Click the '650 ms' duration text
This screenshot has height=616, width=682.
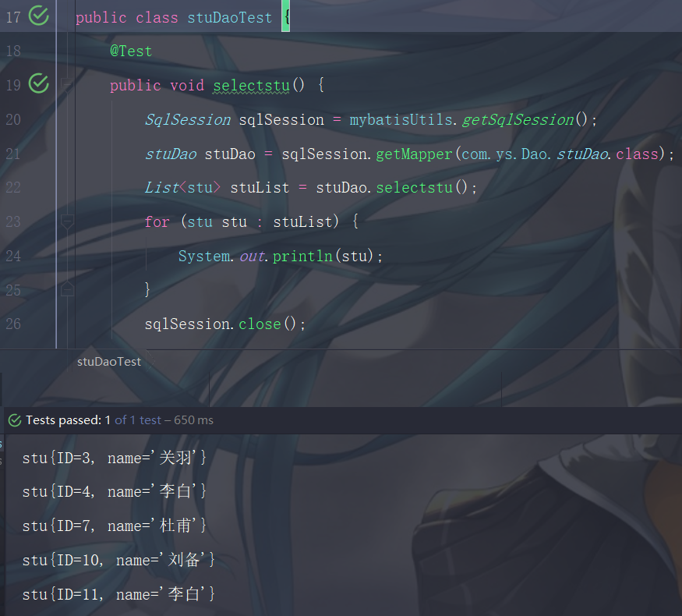point(193,420)
